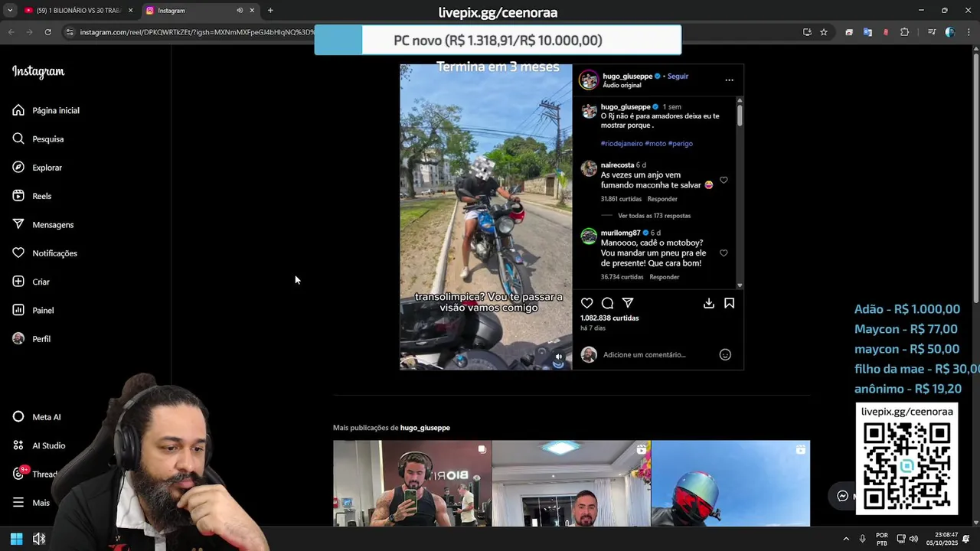Open Painel dashboard
Image resolution: width=980 pixels, height=551 pixels.
click(33, 310)
